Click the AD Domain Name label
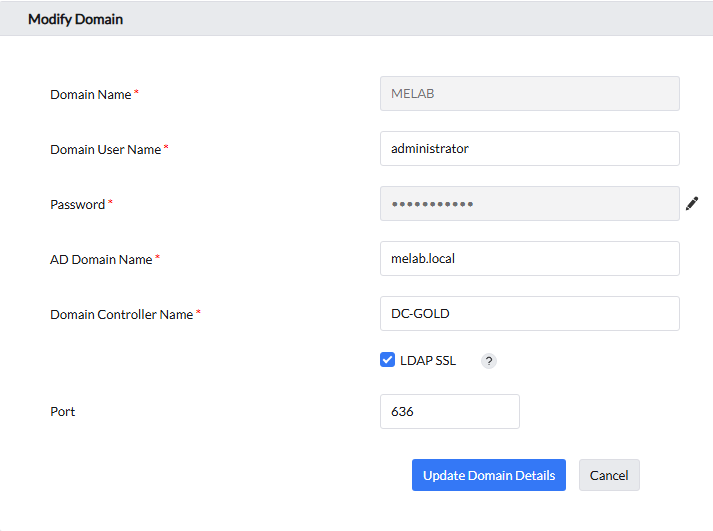The height and width of the screenshot is (531, 713). pyautogui.click(x=101, y=259)
